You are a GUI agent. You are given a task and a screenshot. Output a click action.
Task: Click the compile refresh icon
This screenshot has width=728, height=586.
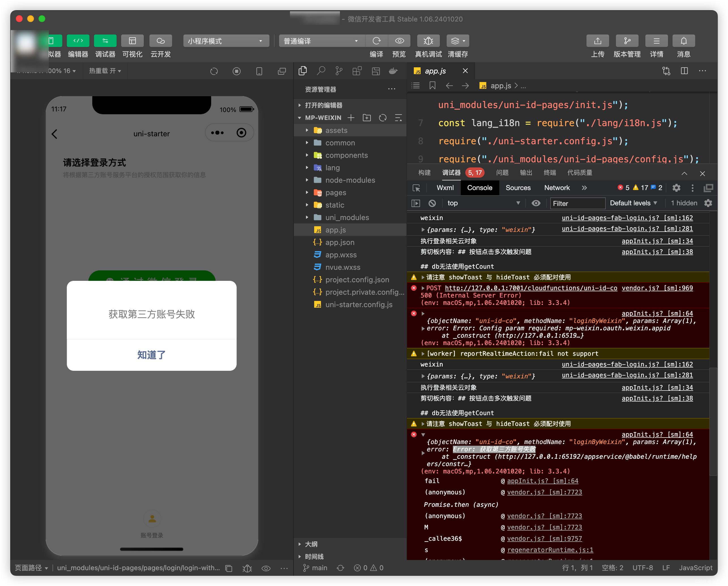point(376,41)
